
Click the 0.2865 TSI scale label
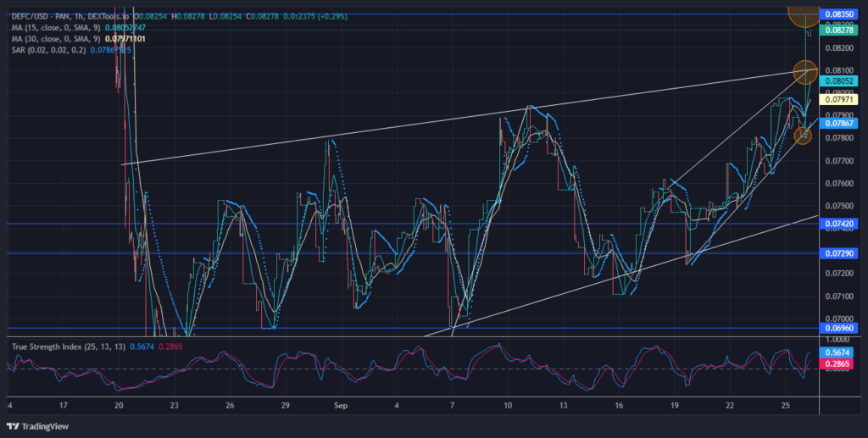pos(838,364)
